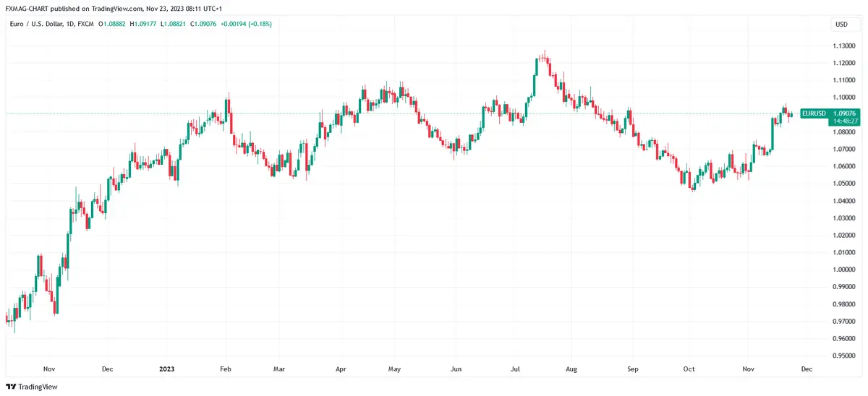Click the 0.97000 price axis label
The height and width of the screenshot is (396, 868).
point(843,321)
